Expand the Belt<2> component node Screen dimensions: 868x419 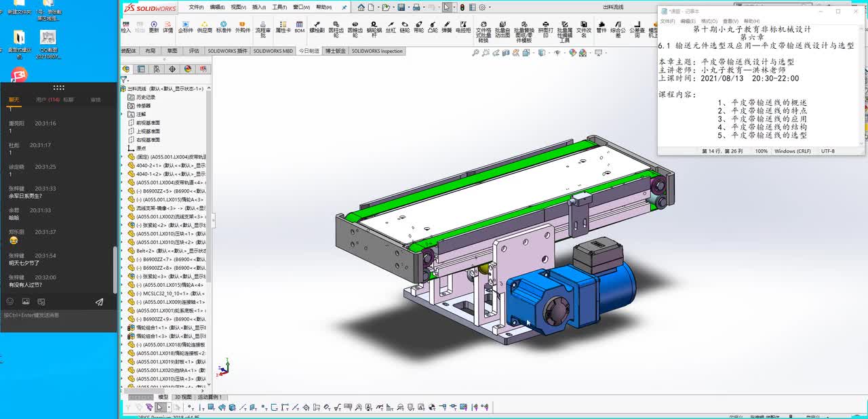click(123, 250)
